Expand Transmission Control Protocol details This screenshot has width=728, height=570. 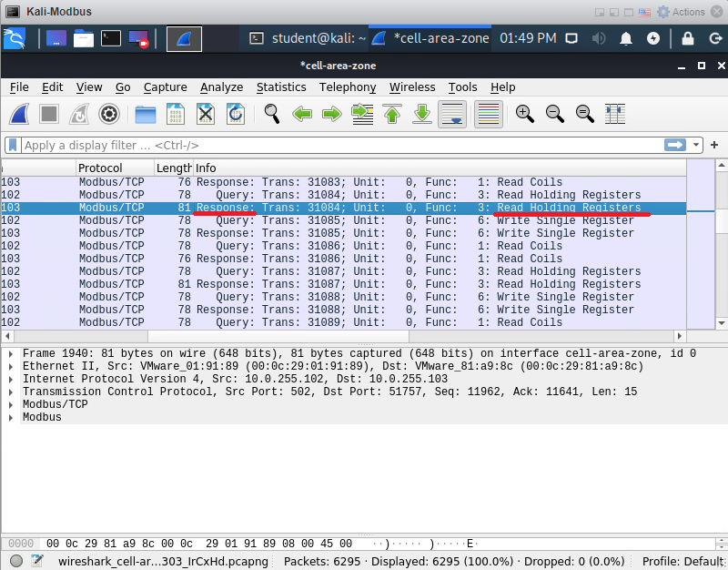click(x=11, y=392)
